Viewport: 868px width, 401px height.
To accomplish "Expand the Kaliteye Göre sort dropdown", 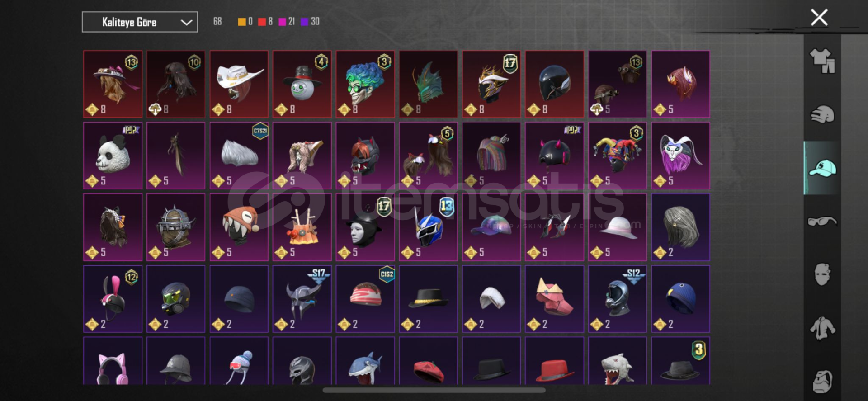I will click(140, 22).
